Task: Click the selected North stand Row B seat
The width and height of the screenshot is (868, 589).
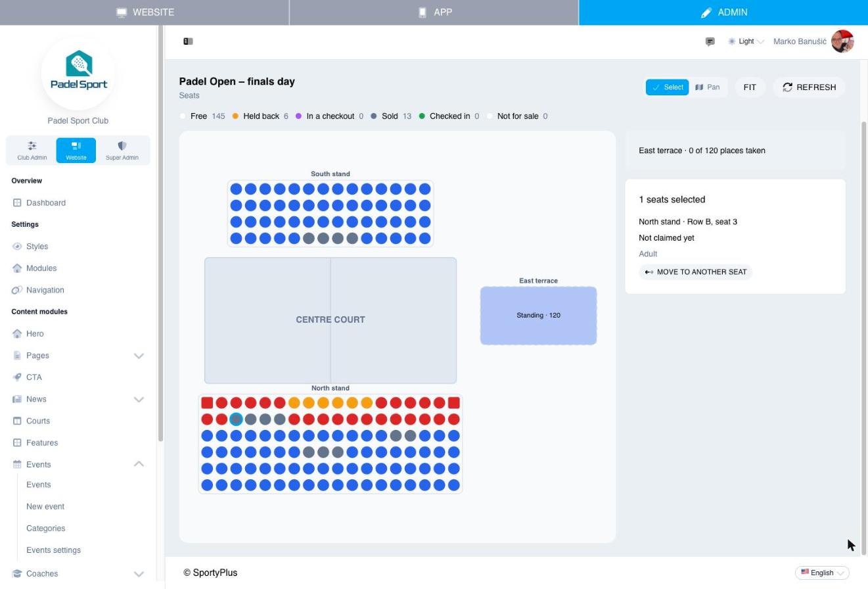Action: pos(236,419)
